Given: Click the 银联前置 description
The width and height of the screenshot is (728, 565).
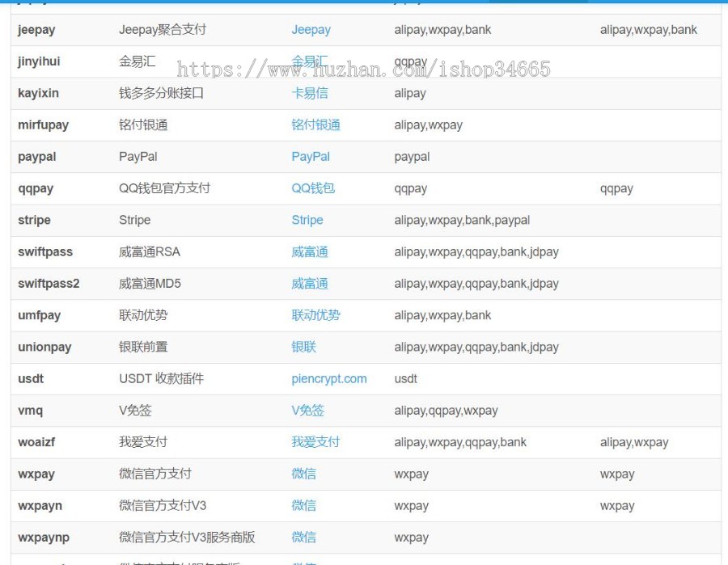Looking at the screenshot, I should point(143,347).
